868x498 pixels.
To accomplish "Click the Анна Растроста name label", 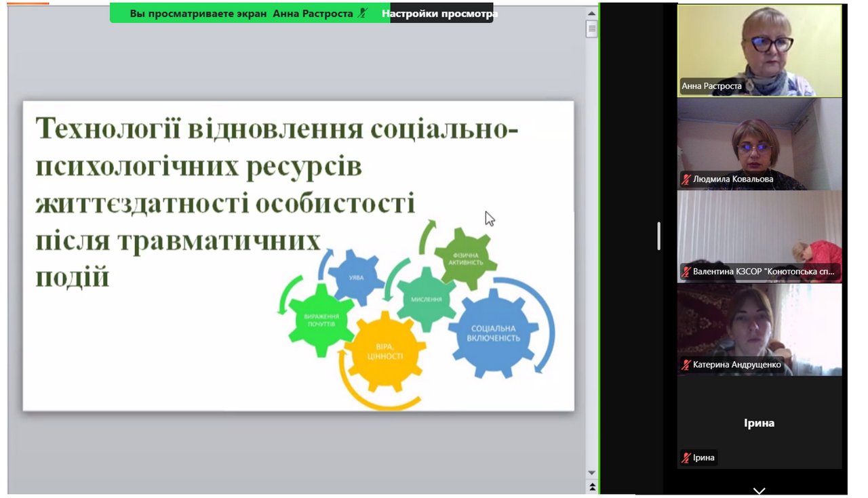I will [x=712, y=86].
